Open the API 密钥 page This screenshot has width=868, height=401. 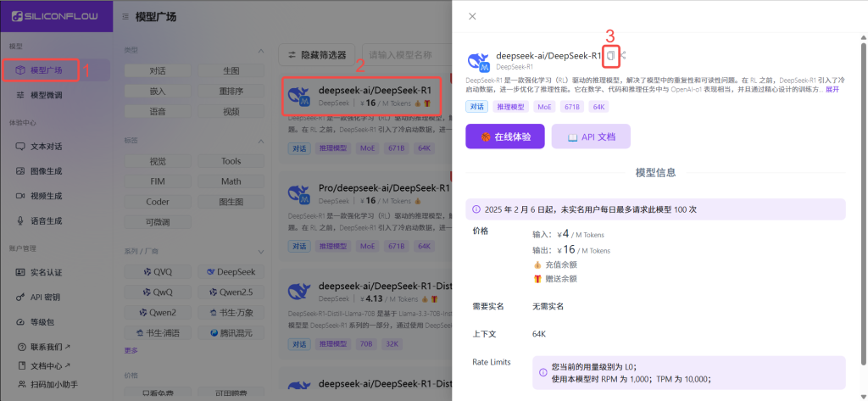click(x=55, y=298)
